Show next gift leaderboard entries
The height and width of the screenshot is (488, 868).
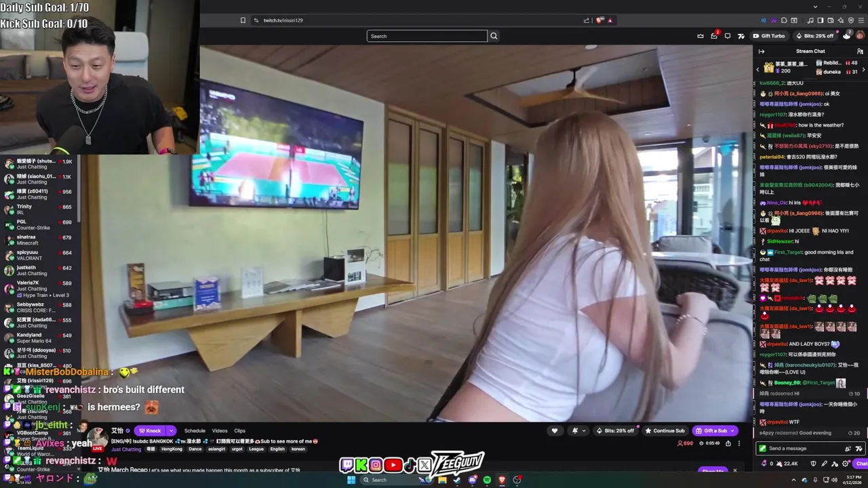[x=863, y=70]
